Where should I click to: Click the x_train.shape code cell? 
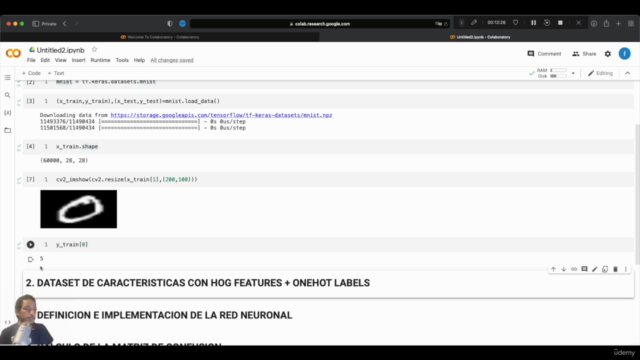(328, 147)
